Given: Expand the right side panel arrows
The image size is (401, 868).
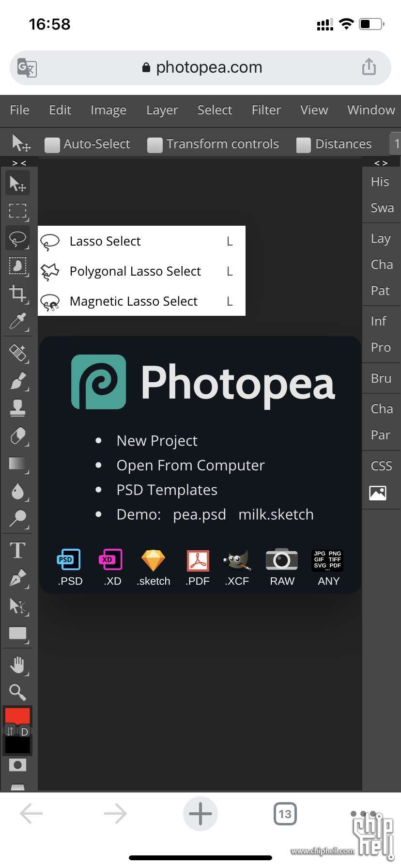Looking at the screenshot, I should point(381,163).
